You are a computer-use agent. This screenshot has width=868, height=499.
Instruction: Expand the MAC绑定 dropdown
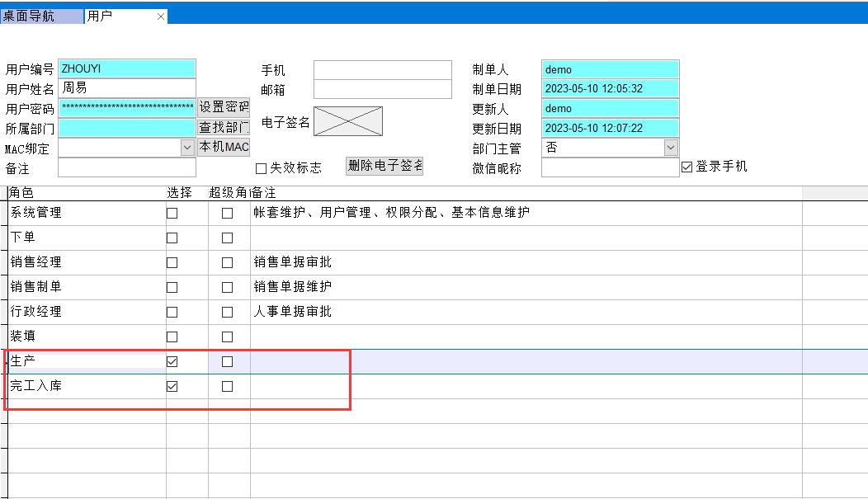pyautogui.click(x=187, y=148)
